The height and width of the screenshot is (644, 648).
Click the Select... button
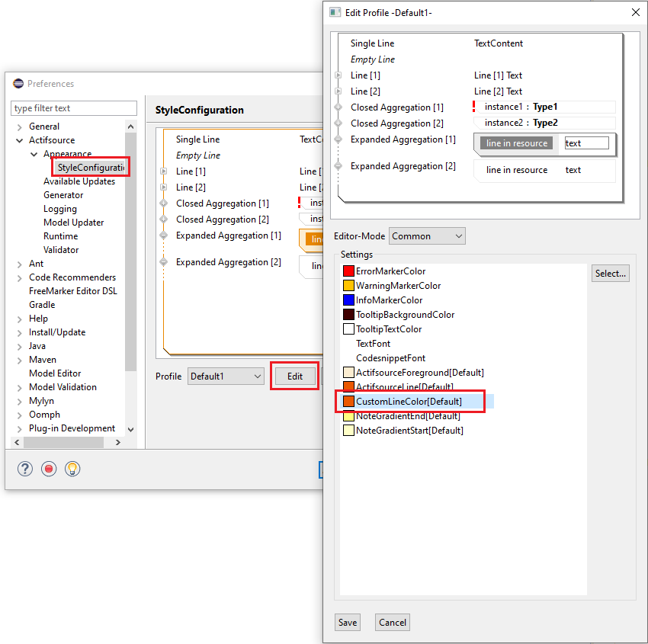pyautogui.click(x=610, y=274)
